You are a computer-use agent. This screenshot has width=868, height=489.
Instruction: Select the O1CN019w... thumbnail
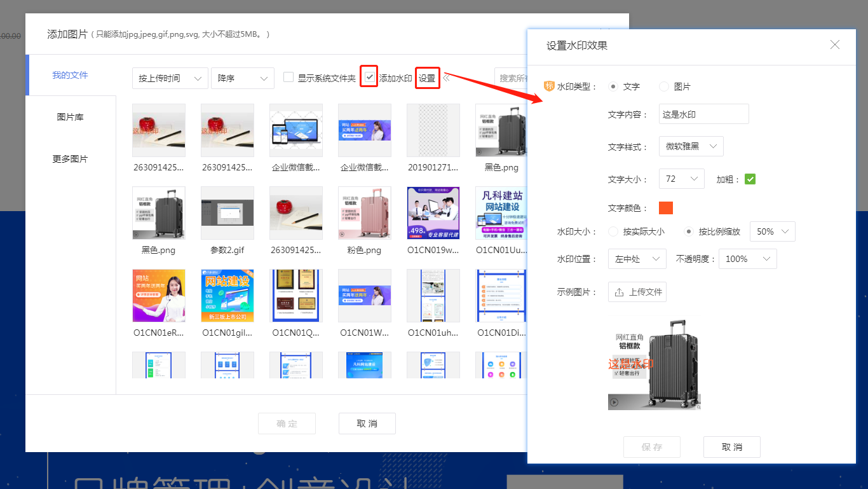pos(433,213)
